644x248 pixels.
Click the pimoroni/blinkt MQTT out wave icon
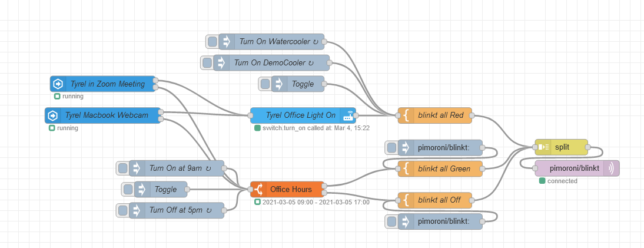(611, 168)
